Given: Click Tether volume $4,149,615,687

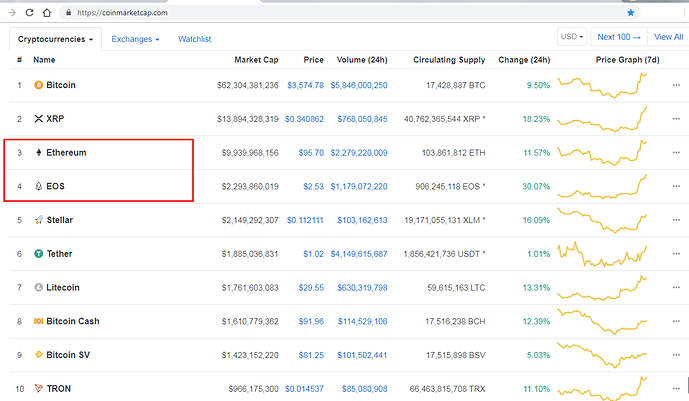Looking at the screenshot, I should click(359, 254).
